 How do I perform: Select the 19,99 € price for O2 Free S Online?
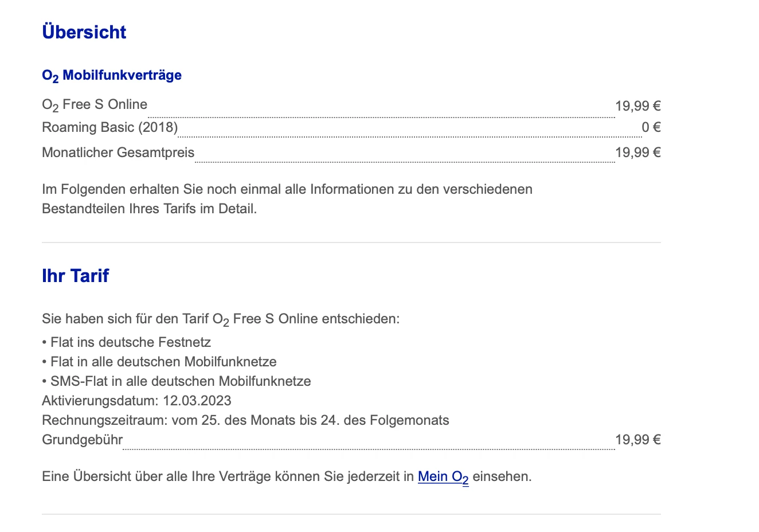tap(638, 106)
